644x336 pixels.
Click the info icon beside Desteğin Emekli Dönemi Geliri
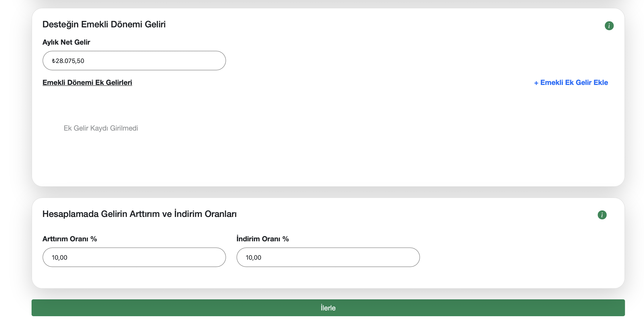point(609,26)
